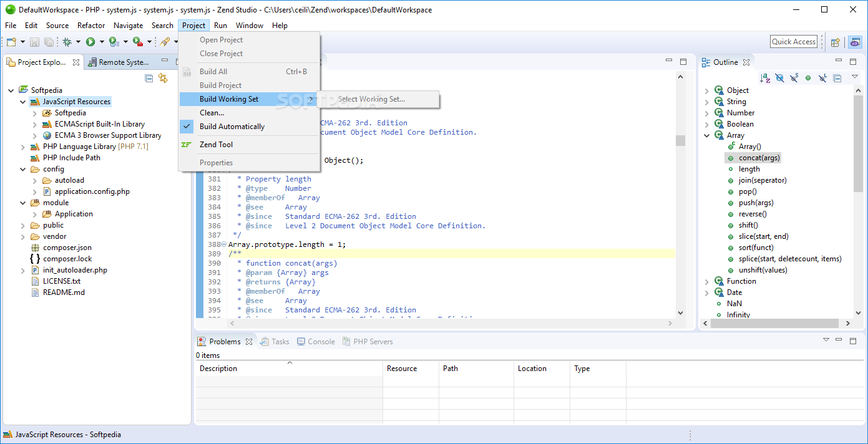Select composer.json file

[67, 248]
